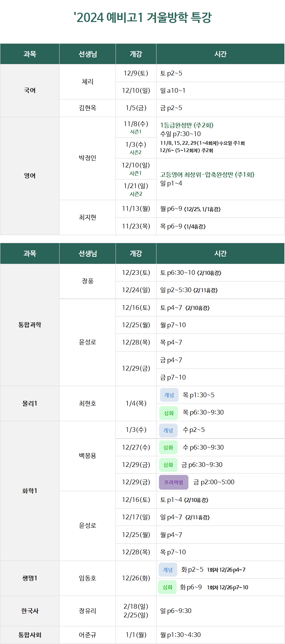Click the 심화 badge for 생명1
Image resolution: width=285 pixels, height=644 pixels.
tap(167, 587)
